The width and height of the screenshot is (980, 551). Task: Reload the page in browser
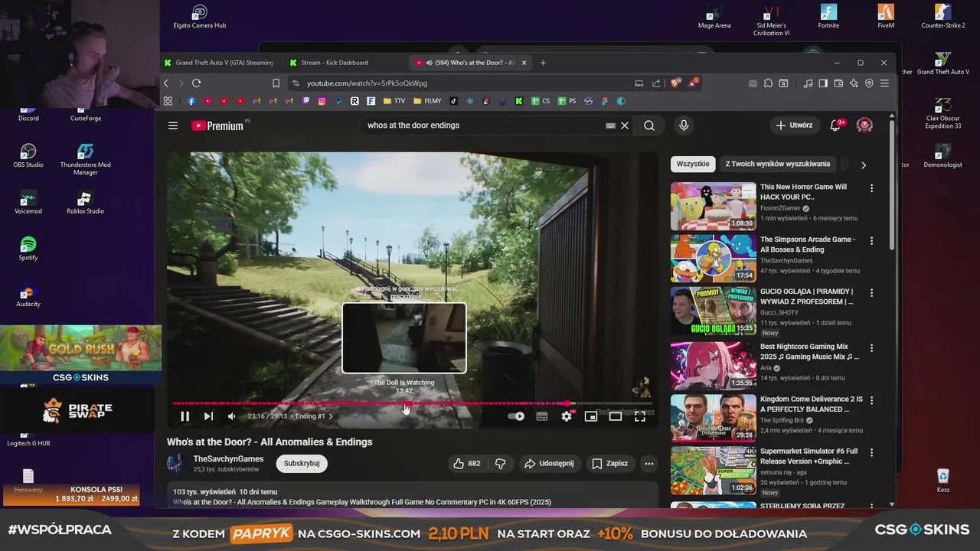197,83
